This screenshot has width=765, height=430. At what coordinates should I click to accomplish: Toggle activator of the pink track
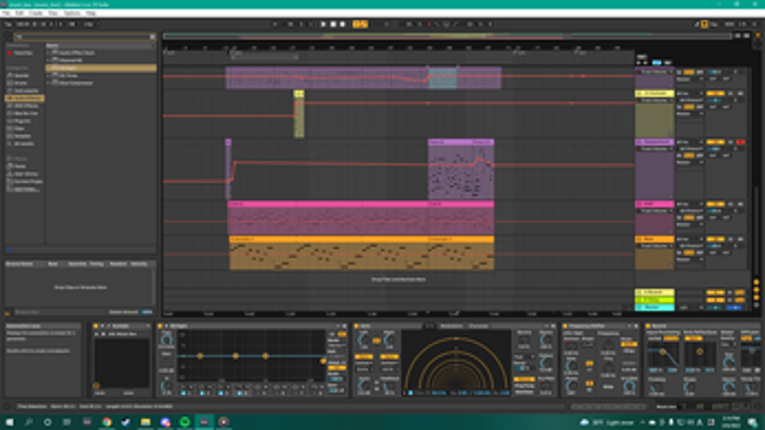715,204
